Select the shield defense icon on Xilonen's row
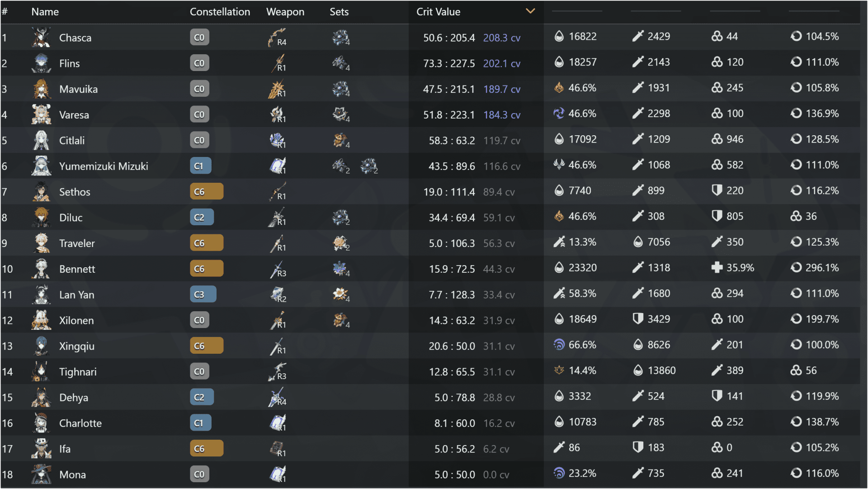This screenshot has height=489, width=868. click(x=638, y=319)
